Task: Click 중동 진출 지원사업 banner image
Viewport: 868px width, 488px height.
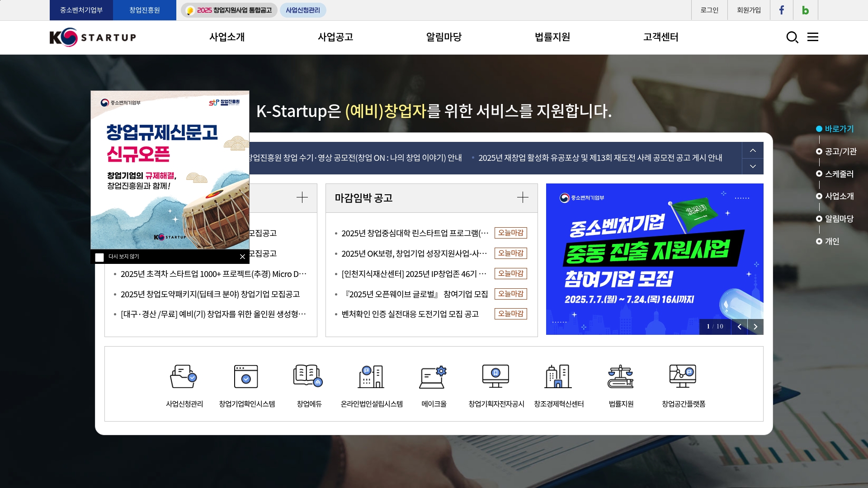Action: [655, 259]
